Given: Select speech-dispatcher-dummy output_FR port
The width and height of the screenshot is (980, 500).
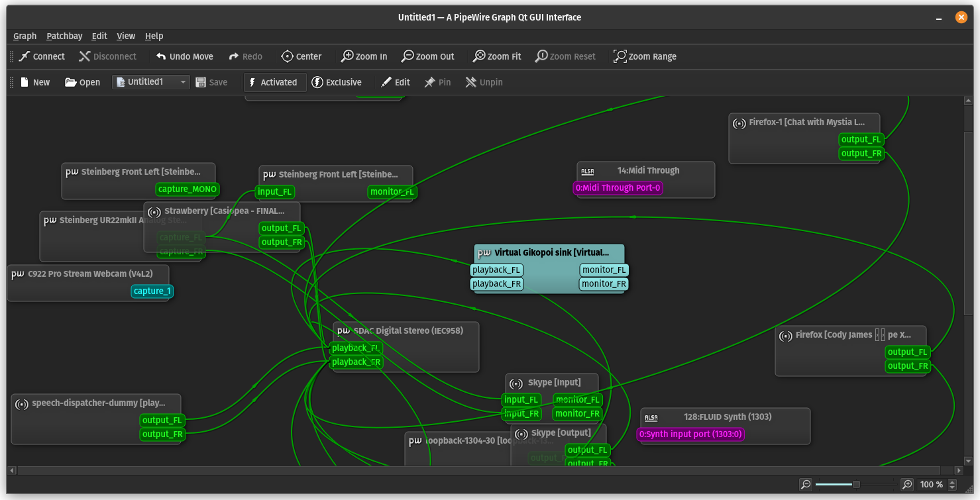Looking at the screenshot, I should pyautogui.click(x=162, y=434).
